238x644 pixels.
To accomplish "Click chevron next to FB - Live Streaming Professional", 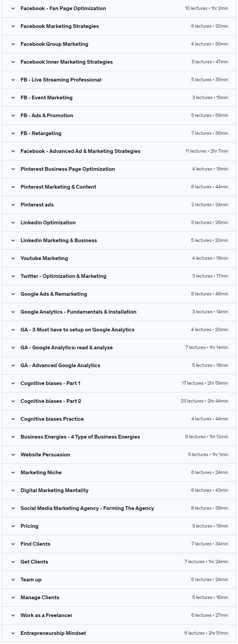I will point(13,80).
